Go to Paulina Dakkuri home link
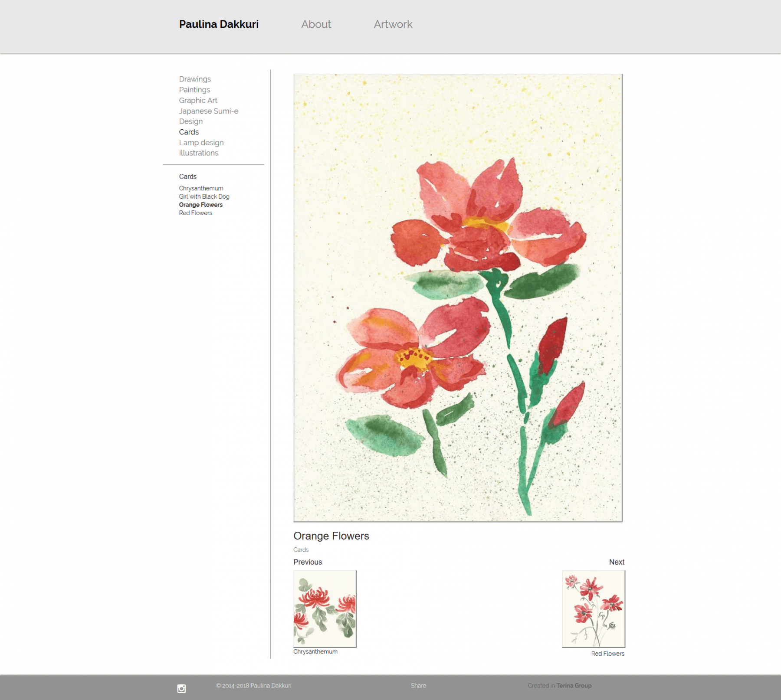Image resolution: width=781 pixels, height=700 pixels. click(219, 24)
